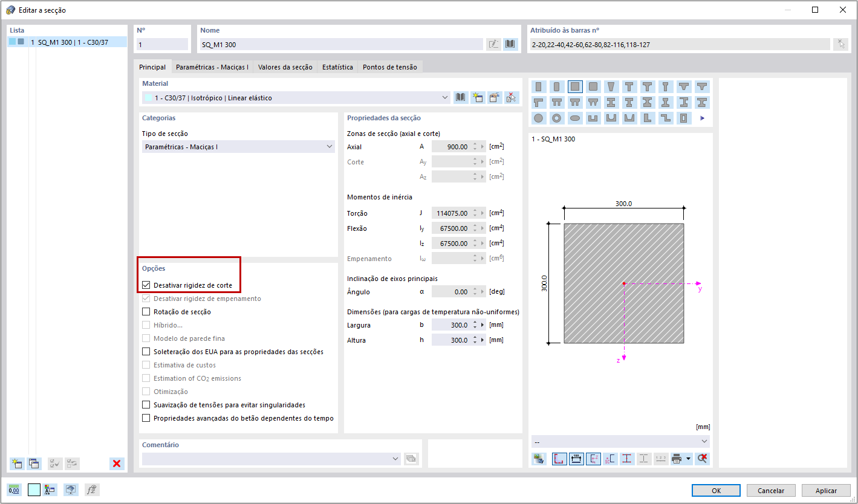Choose the rounded-corner square section shape
This screenshot has width=858, height=504.
[593, 86]
